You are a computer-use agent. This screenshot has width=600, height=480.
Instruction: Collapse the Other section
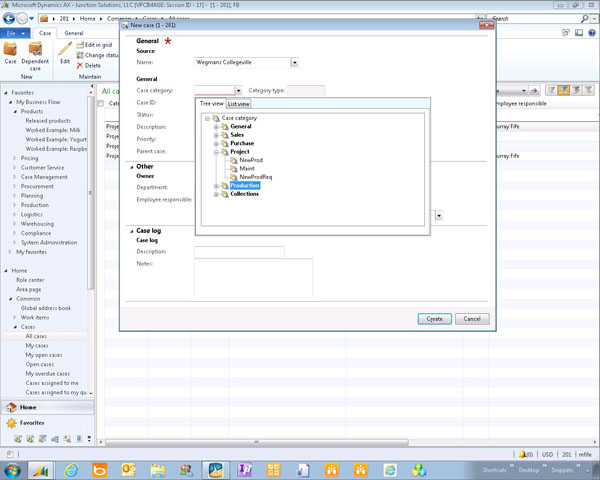point(132,167)
